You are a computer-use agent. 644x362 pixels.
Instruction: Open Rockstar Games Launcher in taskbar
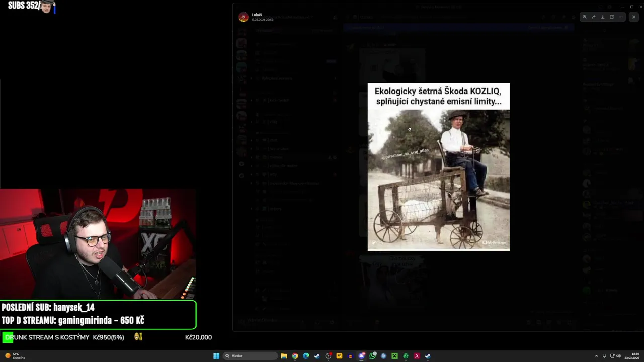tap(339, 356)
